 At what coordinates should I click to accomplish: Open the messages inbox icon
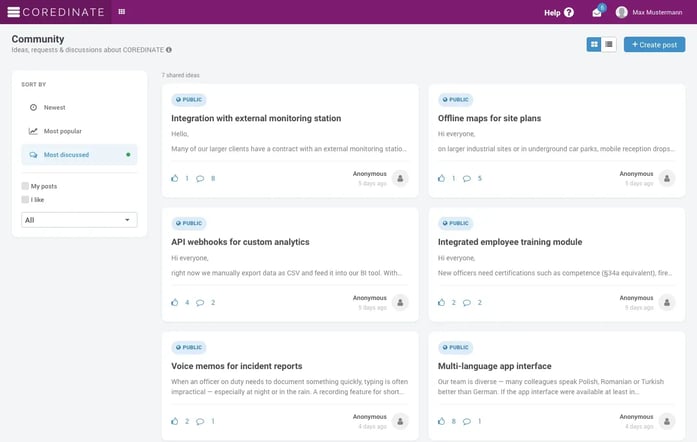click(x=597, y=12)
